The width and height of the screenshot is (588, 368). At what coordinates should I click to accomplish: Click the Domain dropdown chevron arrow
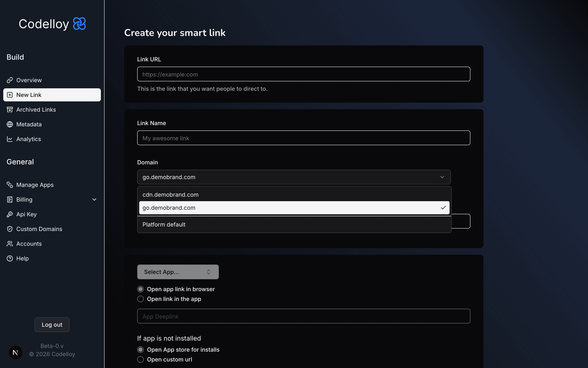coord(442,177)
